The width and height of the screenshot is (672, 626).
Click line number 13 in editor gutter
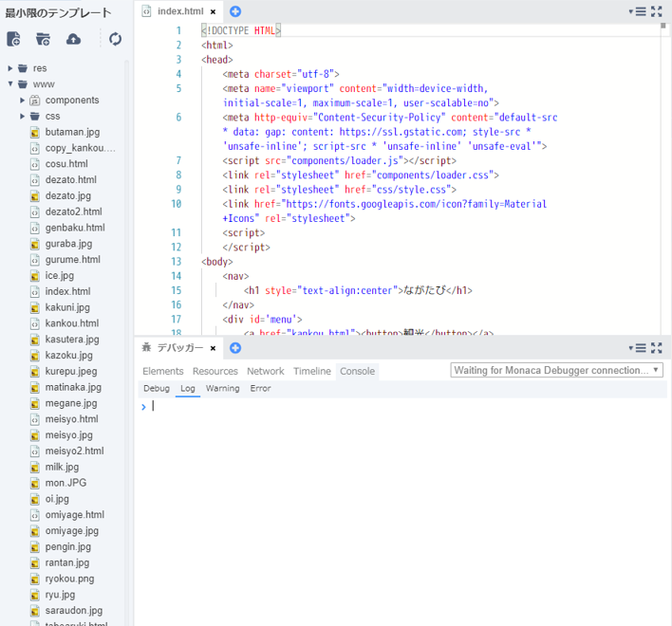tap(177, 262)
